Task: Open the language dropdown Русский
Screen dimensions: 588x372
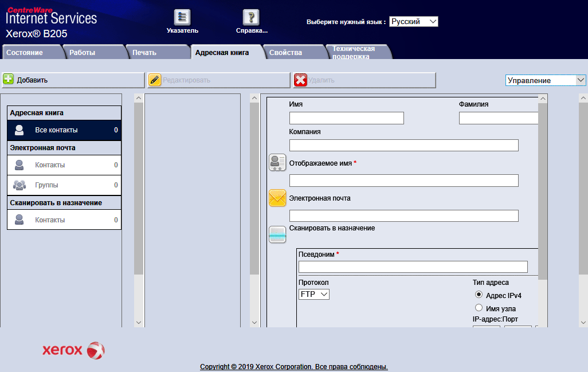Action: pos(414,21)
